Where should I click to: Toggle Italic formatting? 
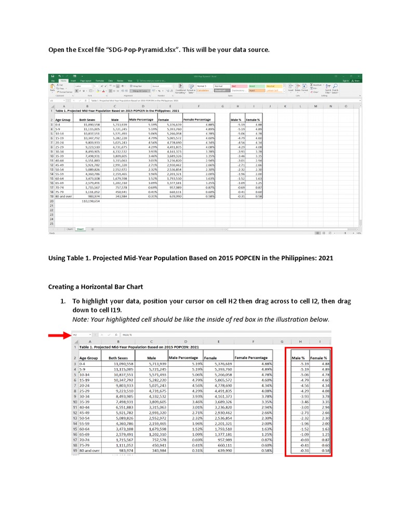79,91
